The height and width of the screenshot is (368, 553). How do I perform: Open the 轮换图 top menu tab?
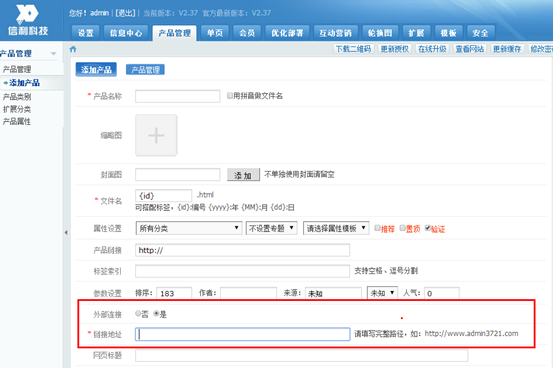coord(380,33)
